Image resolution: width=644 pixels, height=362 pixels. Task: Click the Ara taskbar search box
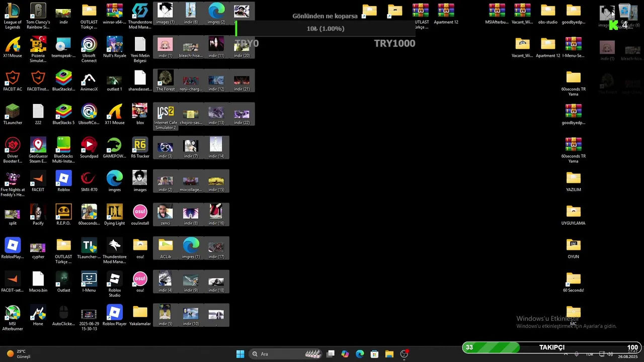coord(286,354)
